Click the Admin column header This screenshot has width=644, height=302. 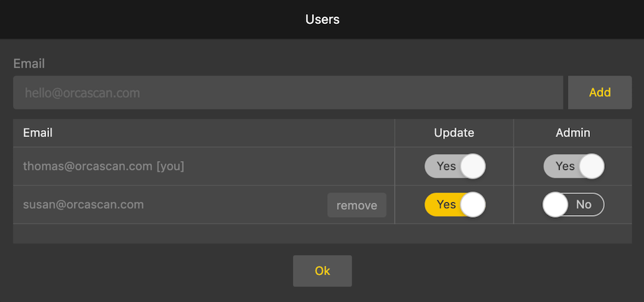pos(573,133)
